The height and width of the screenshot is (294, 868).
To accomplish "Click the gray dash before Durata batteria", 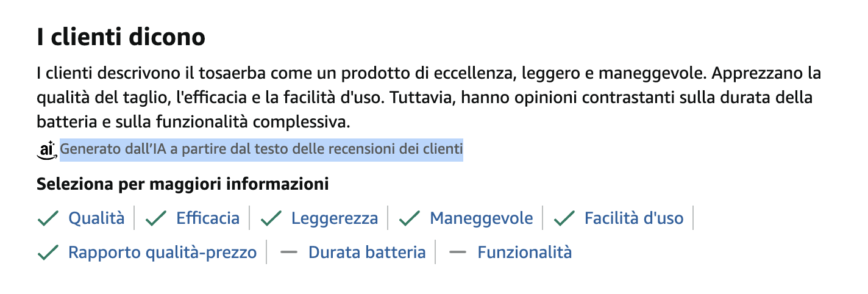I will (x=288, y=253).
